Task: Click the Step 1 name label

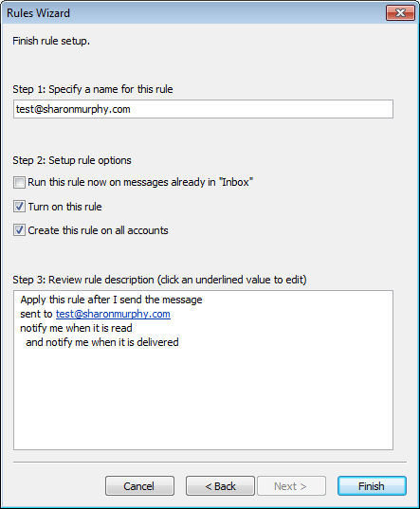Action: click(x=93, y=89)
